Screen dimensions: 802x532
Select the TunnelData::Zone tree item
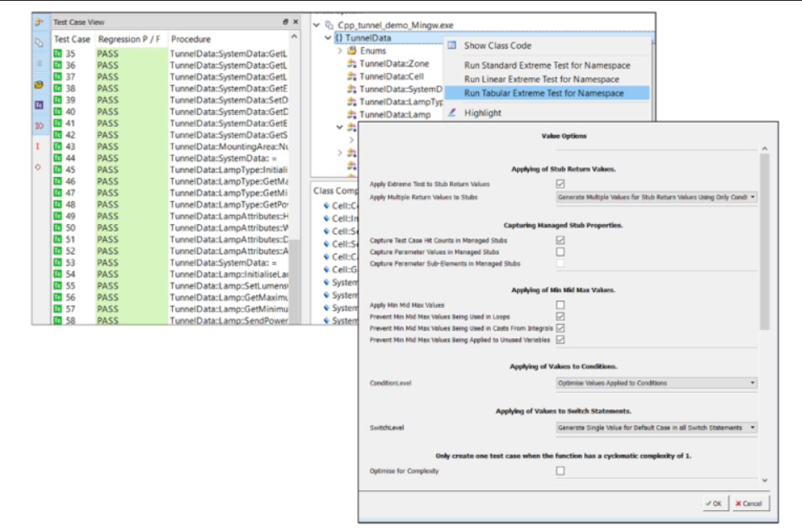click(x=394, y=64)
